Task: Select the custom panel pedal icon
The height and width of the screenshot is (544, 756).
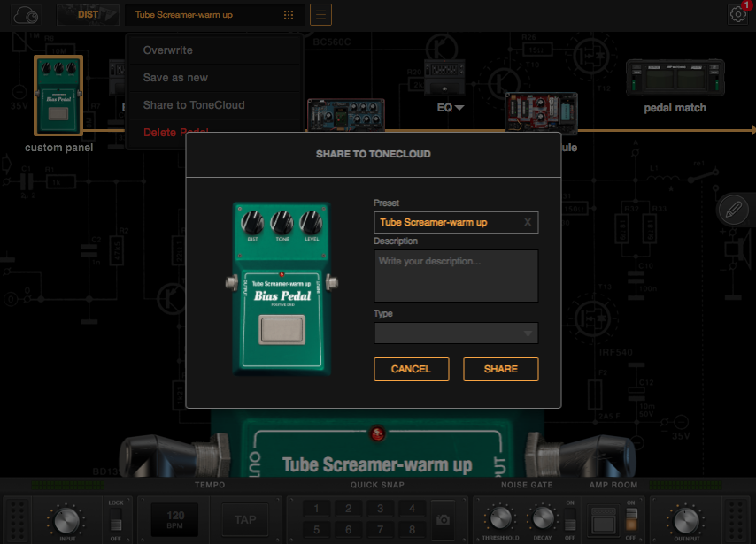Action: 58,95
